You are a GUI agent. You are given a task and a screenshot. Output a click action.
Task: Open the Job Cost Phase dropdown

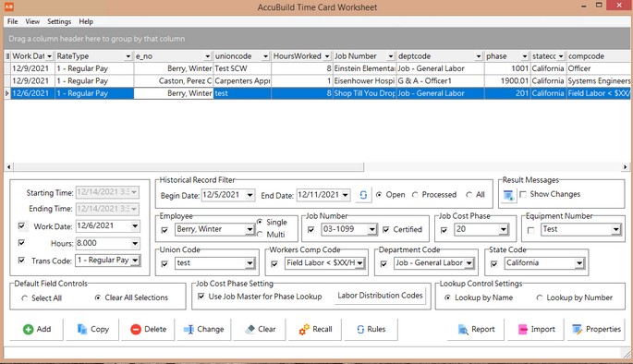503,230
